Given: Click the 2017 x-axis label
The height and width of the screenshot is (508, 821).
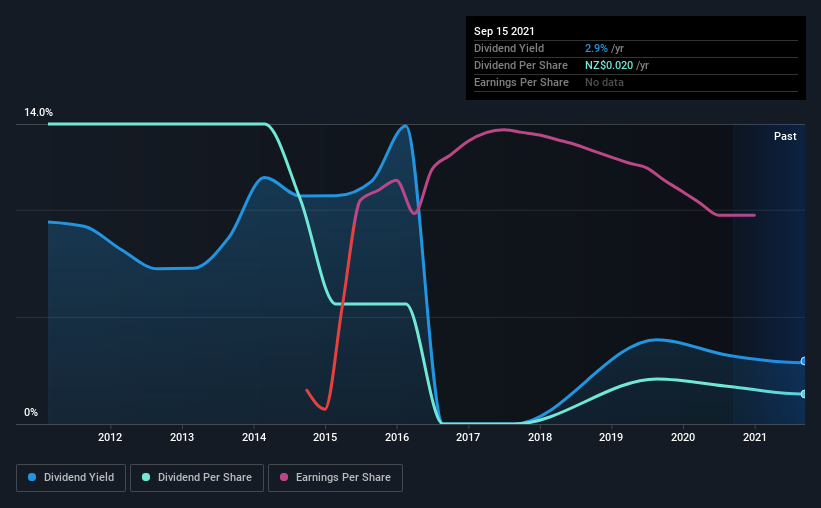Looking at the screenshot, I should tap(468, 437).
